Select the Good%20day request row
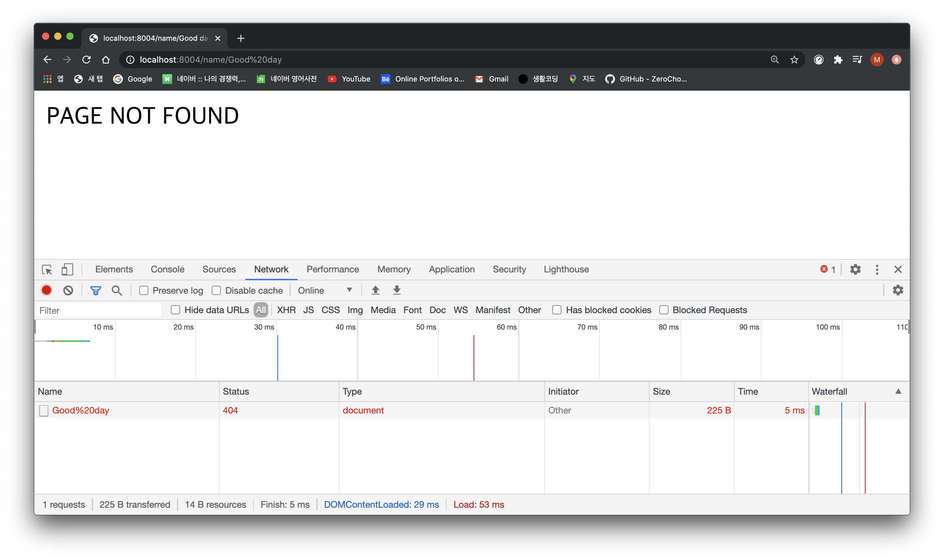The height and width of the screenshot is (560, 944). point(80,410)
